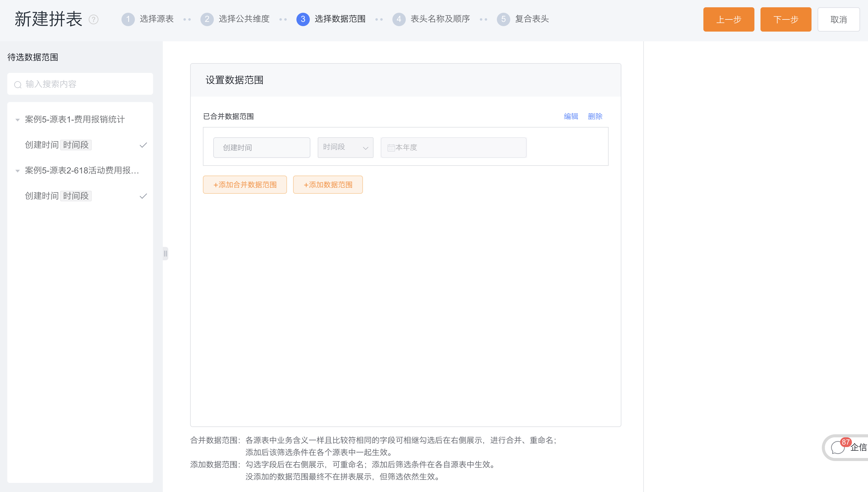The width and height of the screenshot is (868, 492).
Task: Click the panel splitter collapse handle
Action: click(x=165, y=253)
